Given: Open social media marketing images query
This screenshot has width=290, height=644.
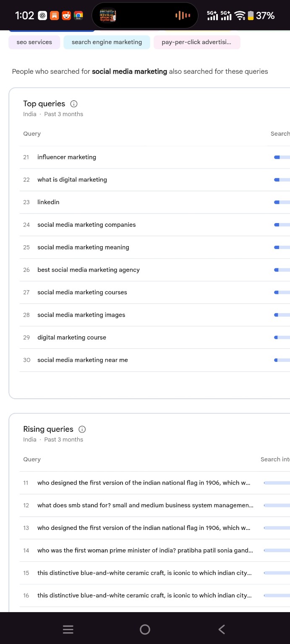Looking at the screenshot, I should (x=81, y=315).
